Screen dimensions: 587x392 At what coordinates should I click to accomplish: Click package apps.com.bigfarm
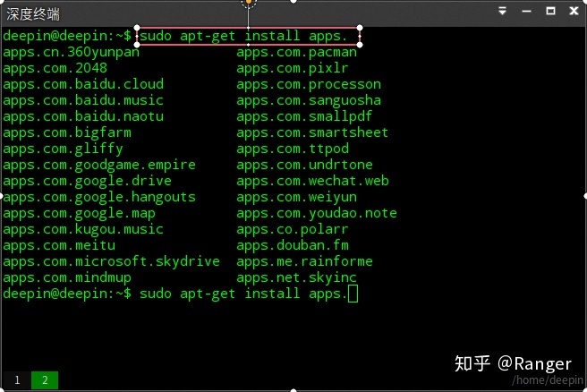pyautogui.click(x=67, y=132)
